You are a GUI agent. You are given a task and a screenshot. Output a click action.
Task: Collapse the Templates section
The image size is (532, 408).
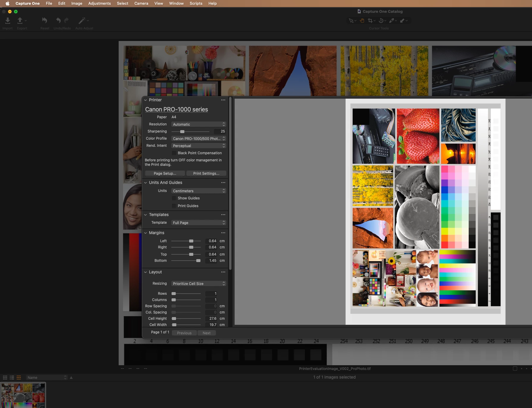point(145,215)
